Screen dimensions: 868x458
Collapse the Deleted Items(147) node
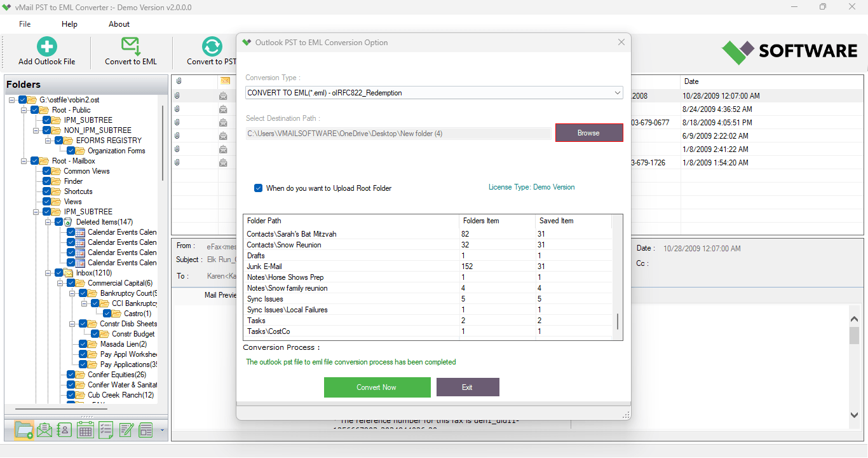(x=48, y=222)
